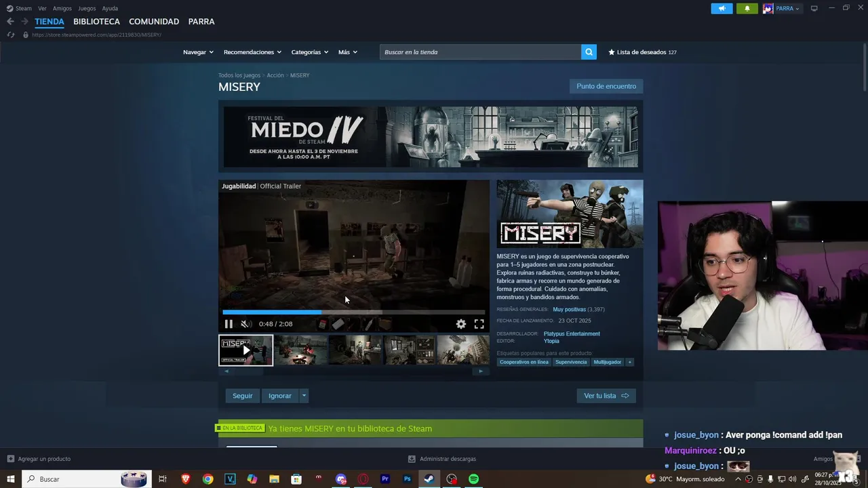Open Opera browser from the taskbar
Image resolution: width=868 pixels, height=488 pixels.
363,479
